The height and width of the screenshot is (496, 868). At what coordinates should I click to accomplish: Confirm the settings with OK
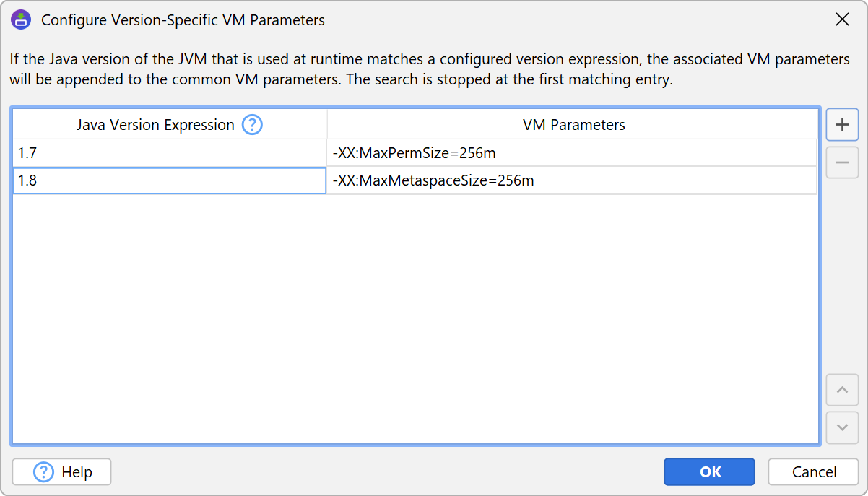point(709,472)
